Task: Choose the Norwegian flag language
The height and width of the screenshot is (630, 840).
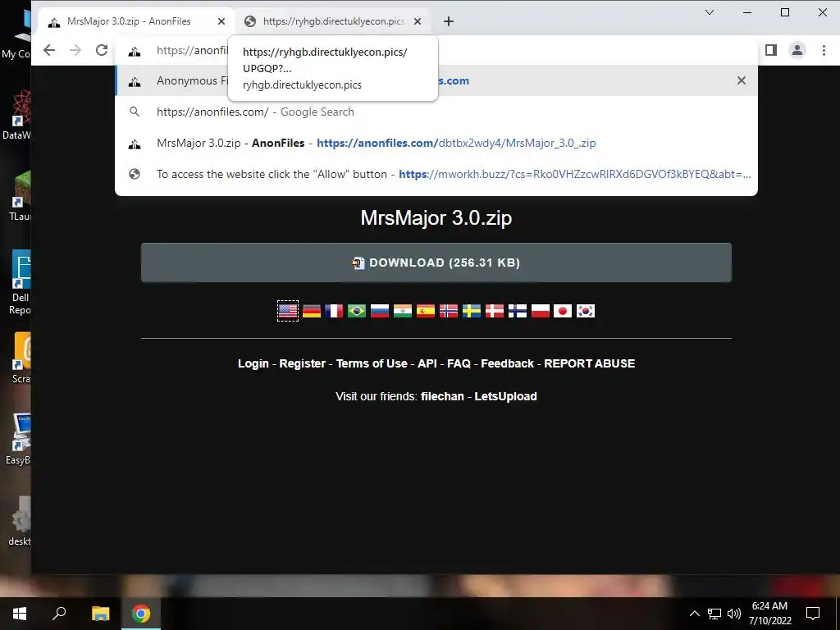Action: click(449, 311)
